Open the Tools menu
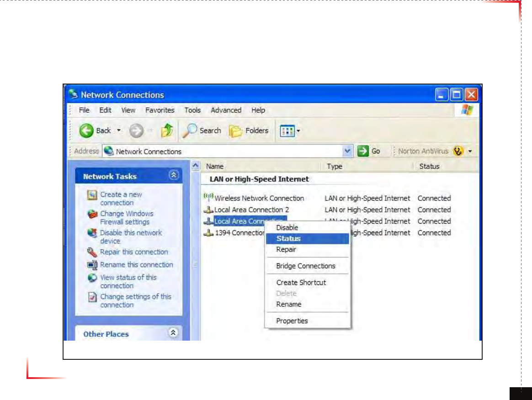The image size is (532, 400). point(192,110)
